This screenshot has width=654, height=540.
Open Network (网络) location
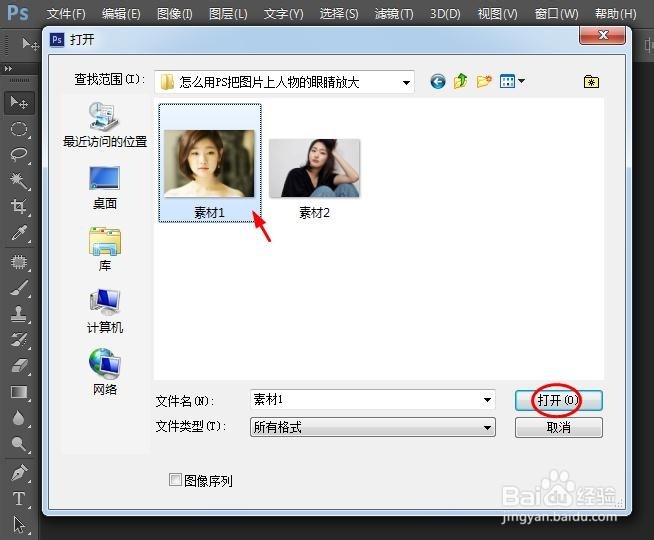[x=105, y=372]
